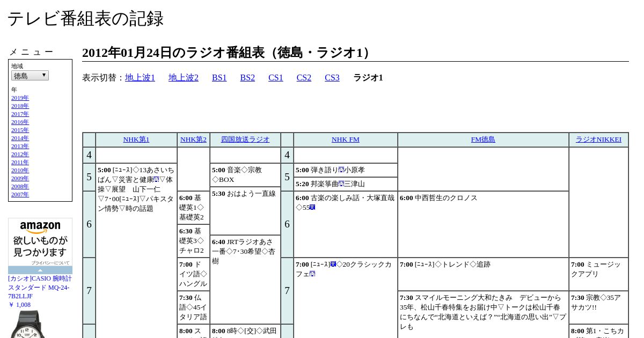Viewport: 644px width, 338px height.
Task: Click the Amazon price ￥1,008 text
Action: (x=19, y=305)
